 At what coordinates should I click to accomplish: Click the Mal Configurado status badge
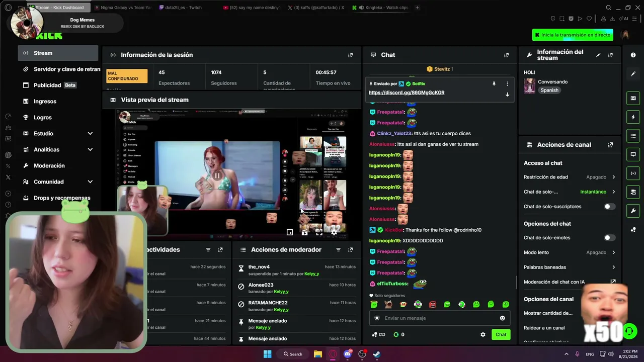point(127,76)
